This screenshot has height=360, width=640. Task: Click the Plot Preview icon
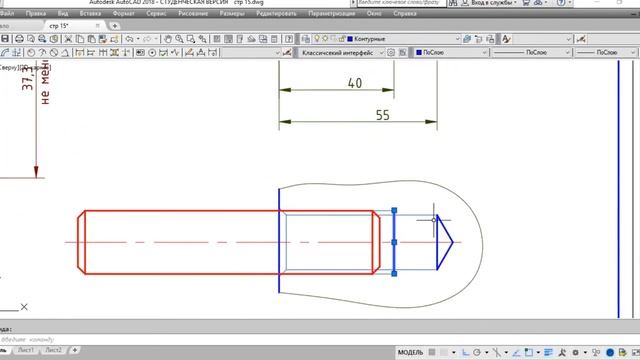(31, 39)
